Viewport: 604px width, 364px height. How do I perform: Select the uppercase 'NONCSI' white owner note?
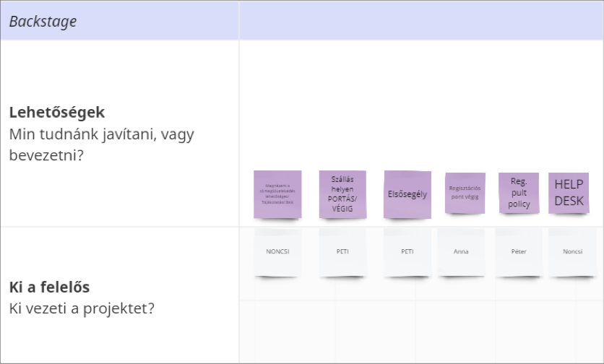pos(277,253)
